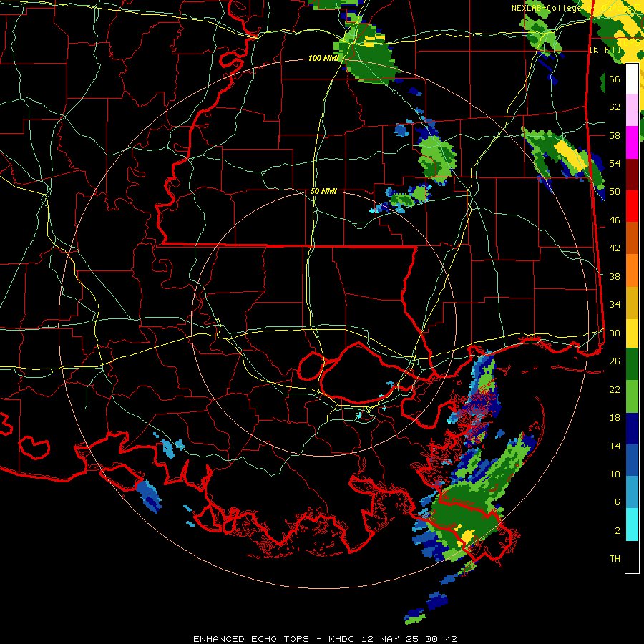Click the legend value 42
This screenshot has width=644, height=644.
pos(615,248)
